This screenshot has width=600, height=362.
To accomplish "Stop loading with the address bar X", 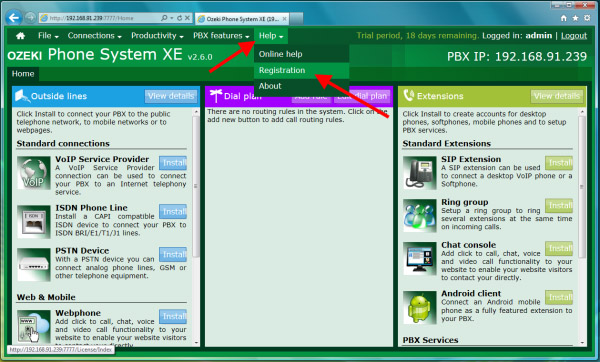I will tap(187, 18).
